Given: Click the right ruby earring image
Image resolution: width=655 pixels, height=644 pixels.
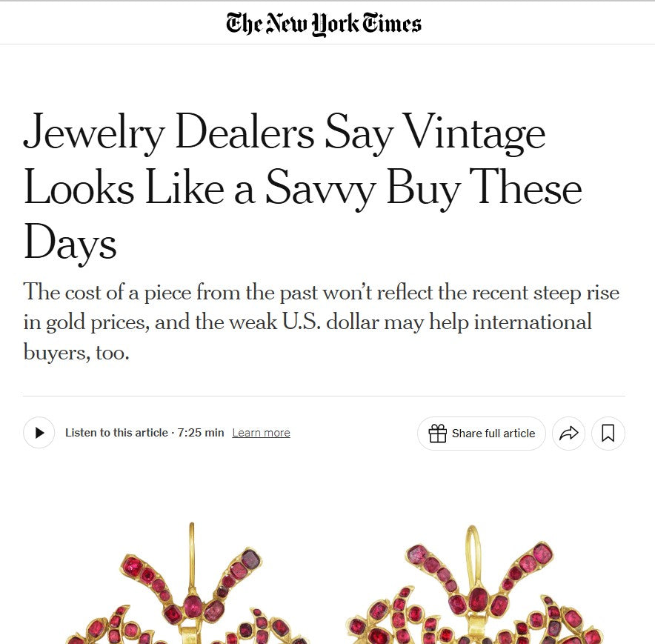Looking at the screenshot, I should coord(474,600).
